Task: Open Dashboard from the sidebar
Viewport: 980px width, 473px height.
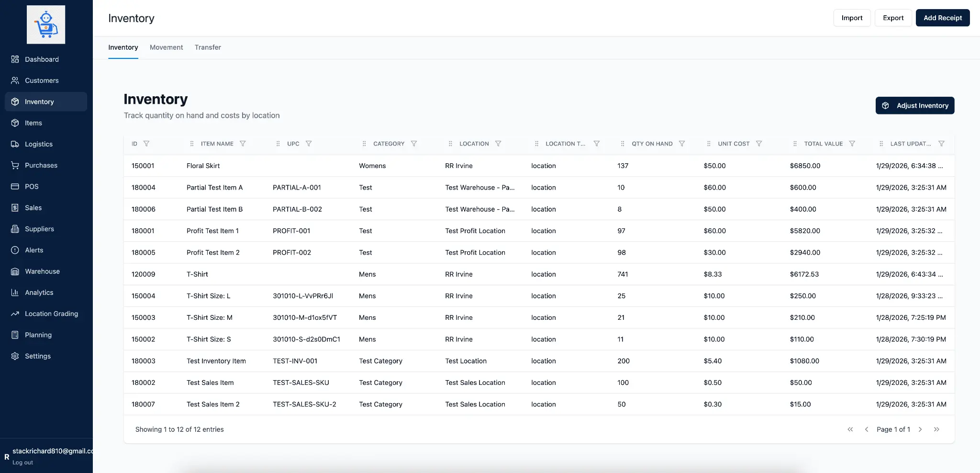Action: coord(41,59)
